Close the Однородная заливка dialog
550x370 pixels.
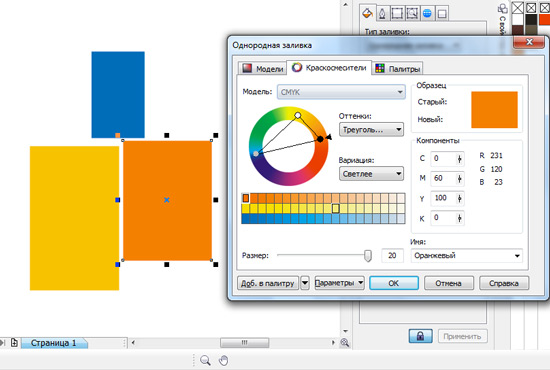coord(529,42)
